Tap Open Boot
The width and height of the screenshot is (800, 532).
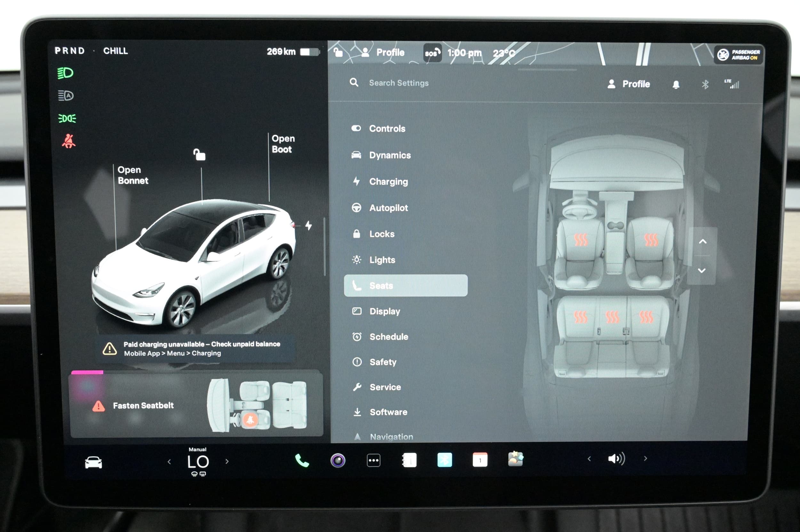283,144
